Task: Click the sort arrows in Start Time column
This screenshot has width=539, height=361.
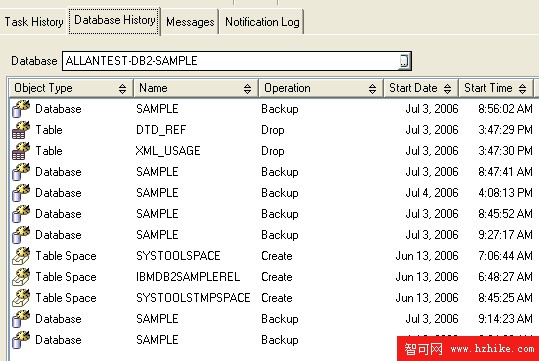Action: pos(522,89)
